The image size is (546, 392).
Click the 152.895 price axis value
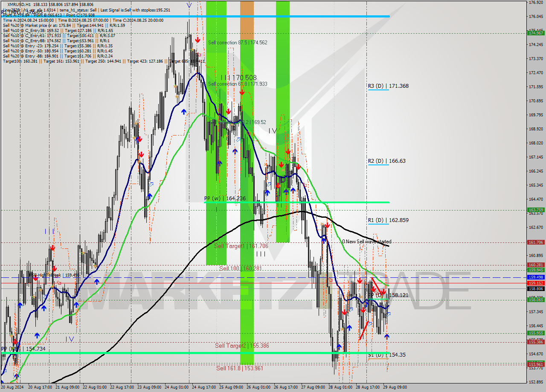[x=536, y=382]
